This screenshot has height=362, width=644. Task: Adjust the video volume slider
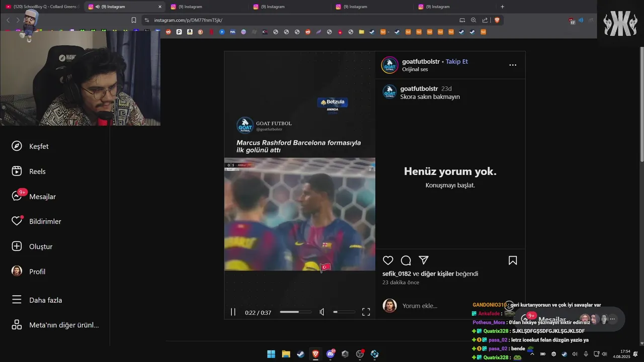pyautogui.click(x=344, y=312)
